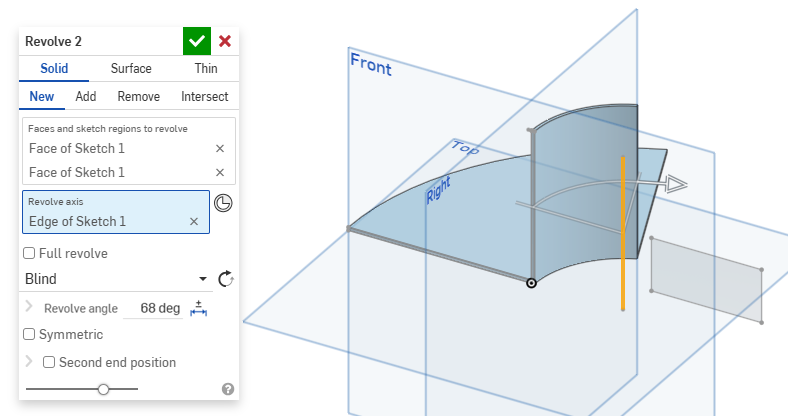
Task: Click the dimension icon next to revolve angle
Action: [x=198, y=308]
